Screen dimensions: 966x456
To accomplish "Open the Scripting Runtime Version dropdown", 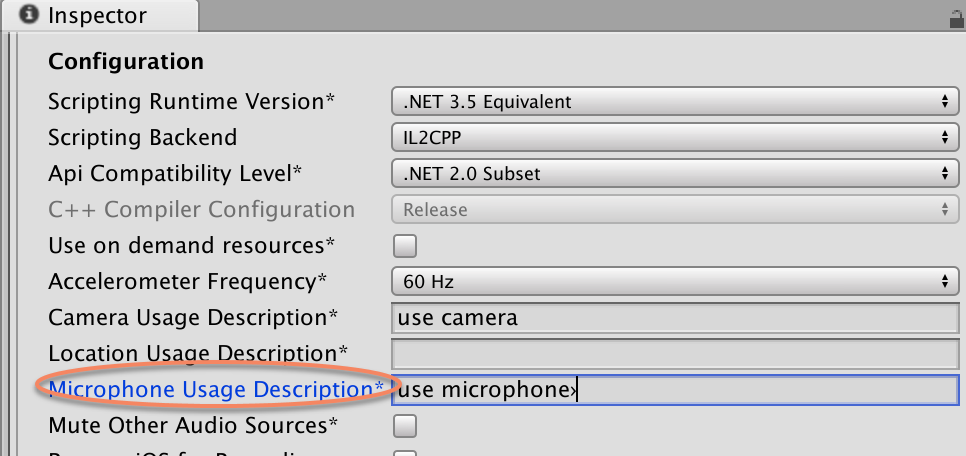I will tap(672, 102).
